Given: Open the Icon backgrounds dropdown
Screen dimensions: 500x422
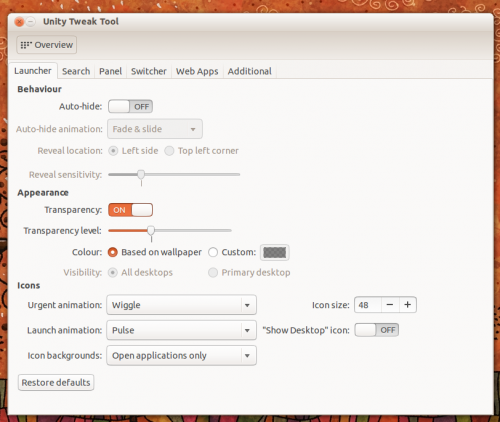Looking at the screenshot, I should click(181, 356).
